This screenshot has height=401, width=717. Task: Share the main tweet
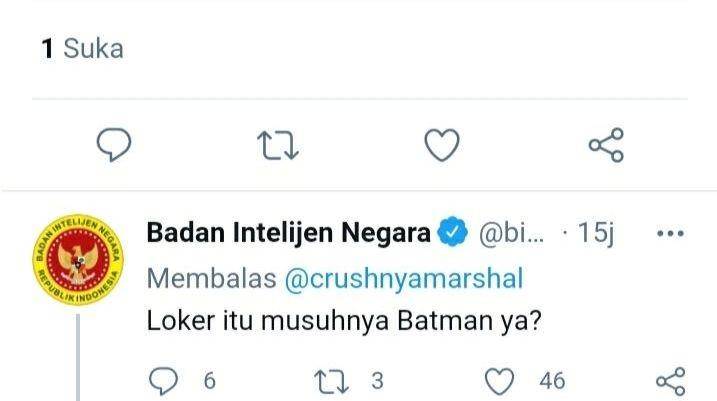click(x=606, y=145)
